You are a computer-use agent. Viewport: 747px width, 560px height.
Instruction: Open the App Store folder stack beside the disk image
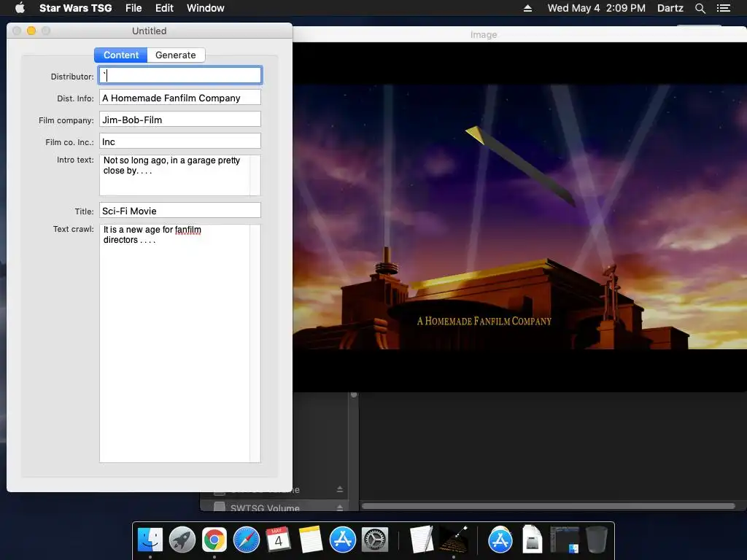[500, 540]
